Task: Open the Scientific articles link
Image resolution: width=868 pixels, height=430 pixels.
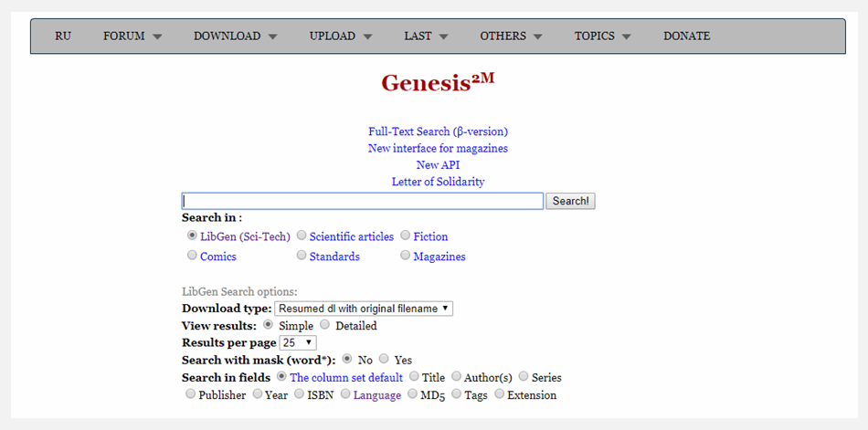Action: [x=352, y=236]
